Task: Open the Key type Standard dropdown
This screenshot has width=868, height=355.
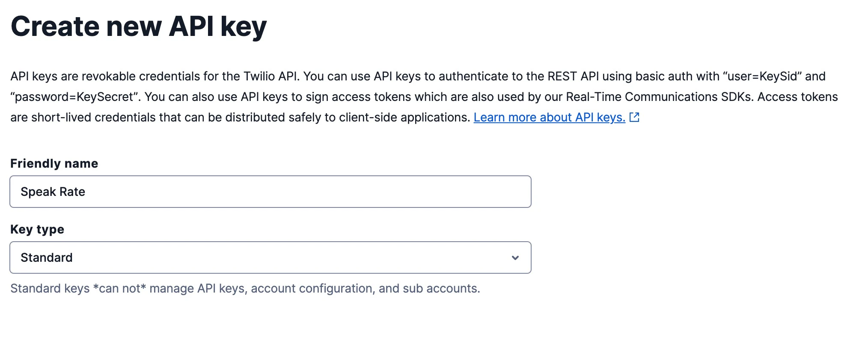Action: pos(271,257)
